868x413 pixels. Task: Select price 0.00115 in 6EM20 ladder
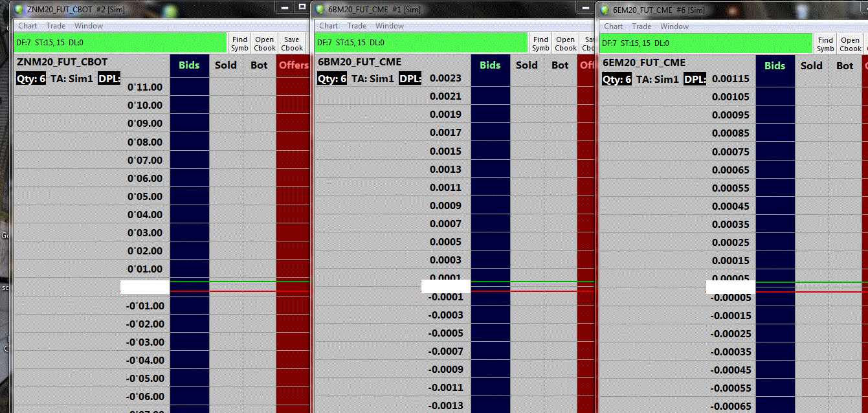coord(731,79)
